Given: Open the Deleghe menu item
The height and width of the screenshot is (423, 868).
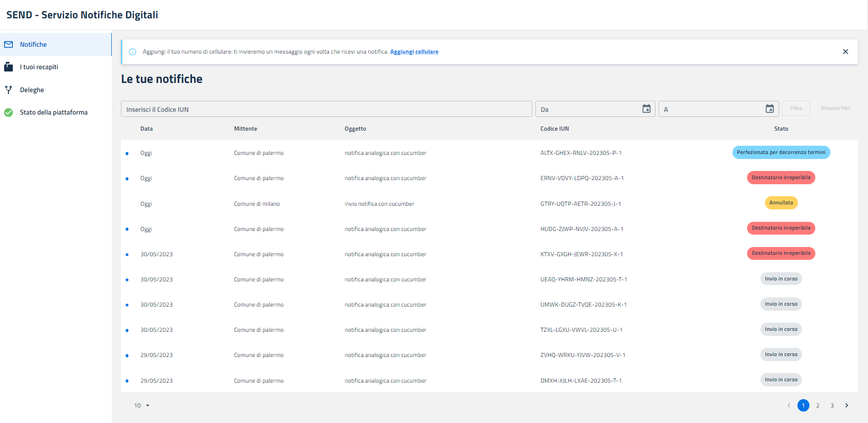Looking at the screenshot, I should [32, 90].
